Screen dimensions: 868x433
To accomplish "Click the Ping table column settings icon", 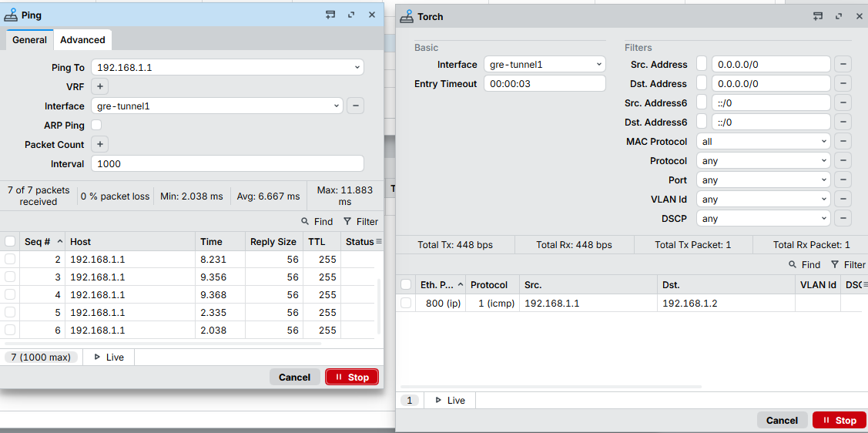I will [x=378, y=242].
